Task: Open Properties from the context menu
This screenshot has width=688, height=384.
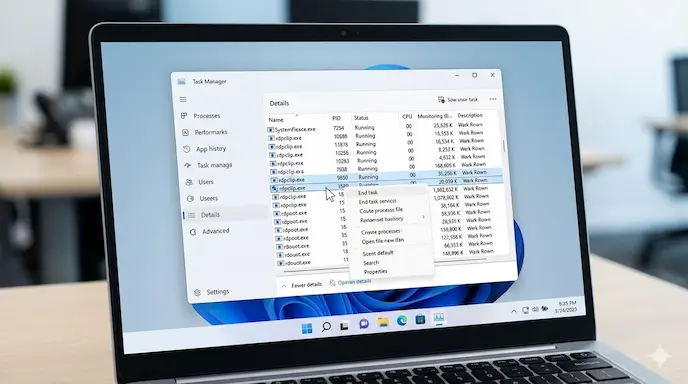Action: [x=376, y=272]
